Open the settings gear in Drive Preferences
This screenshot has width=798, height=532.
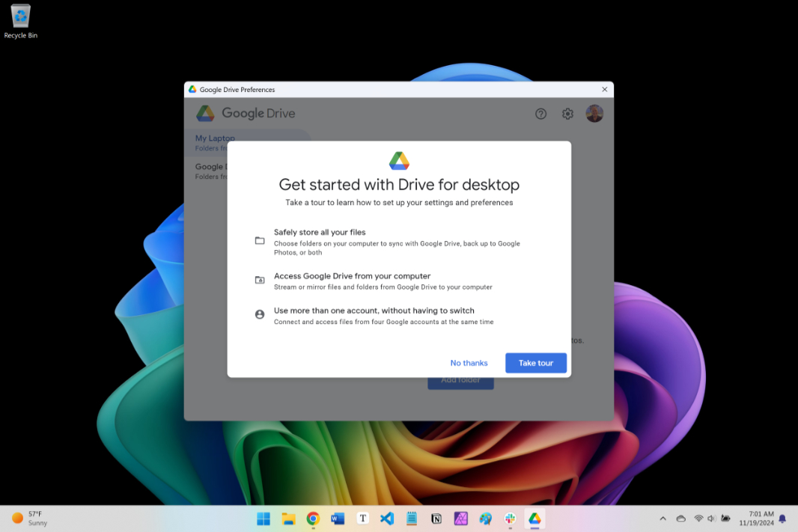point(567,113)
